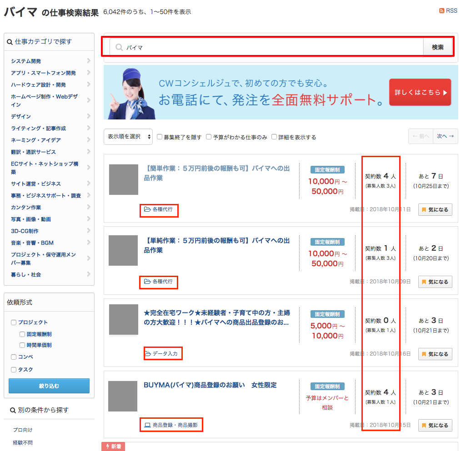Check the 時間単価制 filter
Viewport: 476px width, 451px height.
pyautogui.click(x=22, y=345)
